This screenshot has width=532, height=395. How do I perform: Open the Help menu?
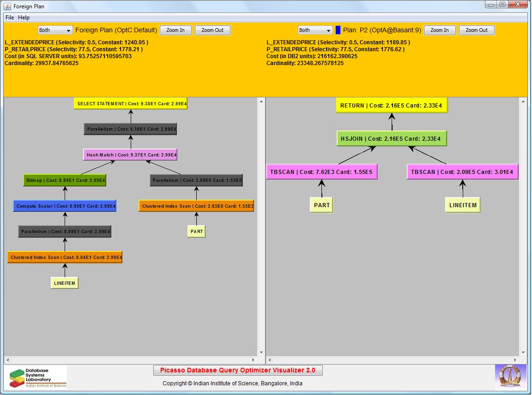coord(24,18)
